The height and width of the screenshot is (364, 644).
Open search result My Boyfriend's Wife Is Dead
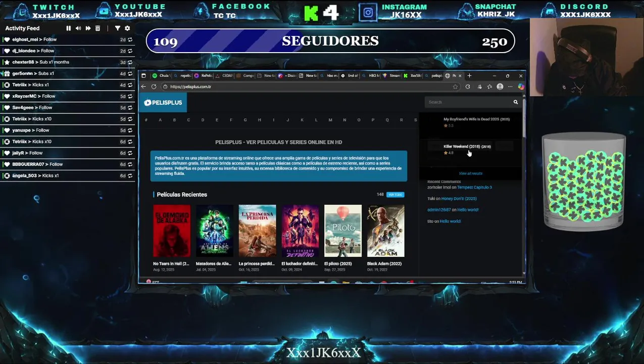click(476, 119)
